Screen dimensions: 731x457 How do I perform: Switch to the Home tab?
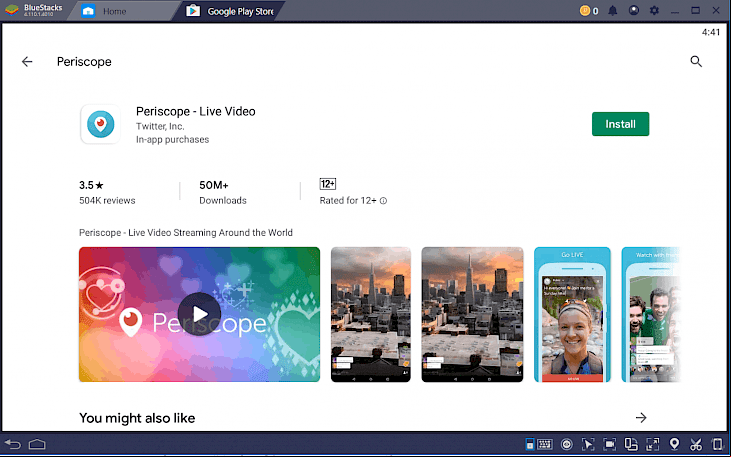(114, 11)
